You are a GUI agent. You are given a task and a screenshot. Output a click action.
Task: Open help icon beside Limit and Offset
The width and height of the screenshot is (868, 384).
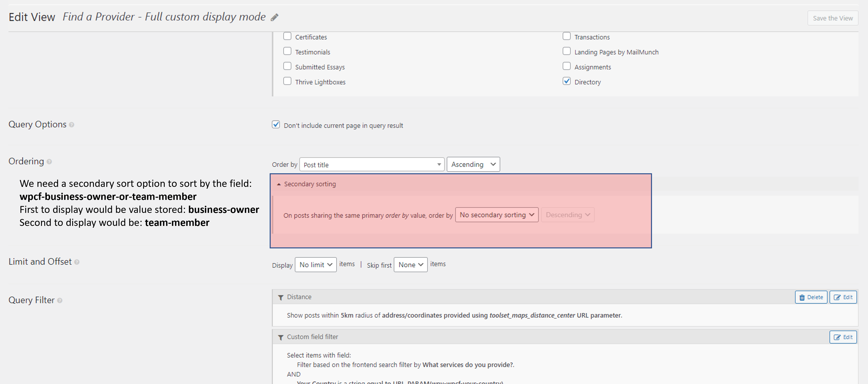[77, 262]
